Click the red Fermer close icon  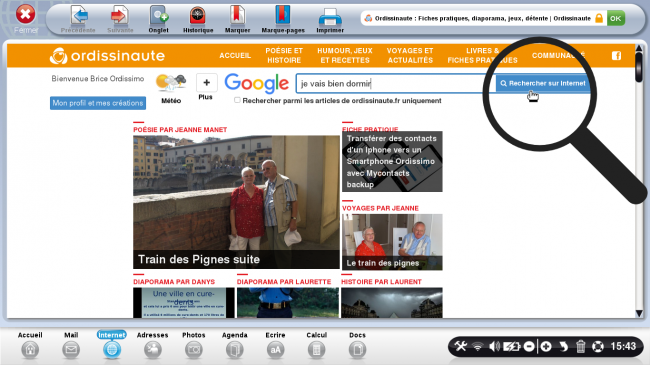click(25, 15)
